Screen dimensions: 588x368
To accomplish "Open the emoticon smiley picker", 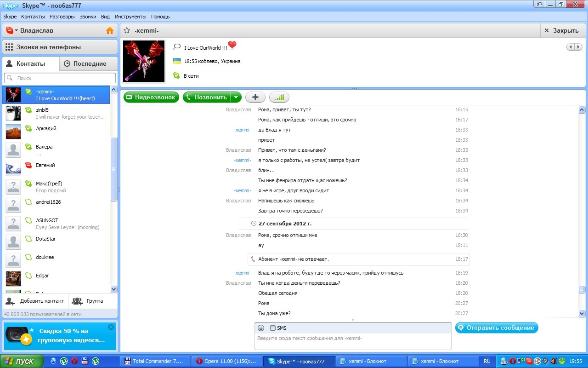I will pyautogui.click(x=261, y=328).
